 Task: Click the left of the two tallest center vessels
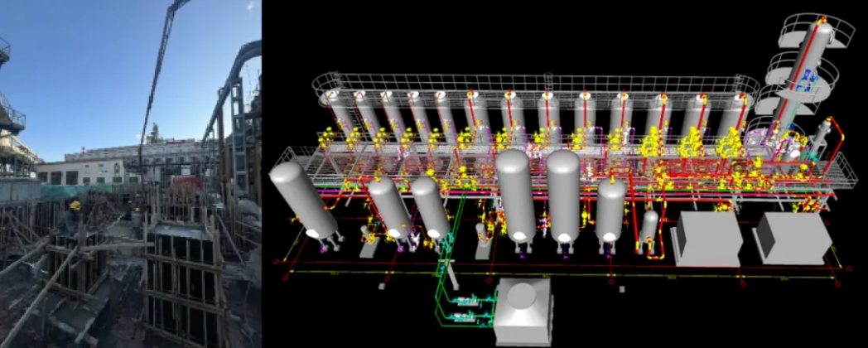(x=517, y=196)
